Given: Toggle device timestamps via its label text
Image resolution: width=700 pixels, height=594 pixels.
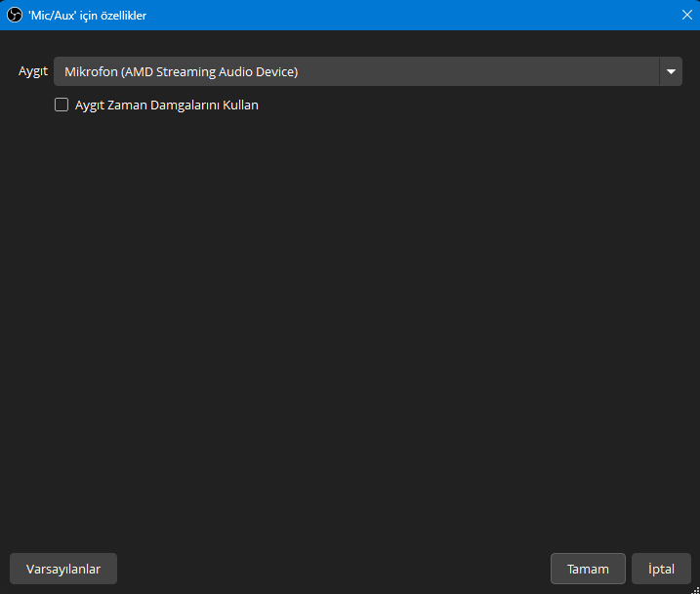Looking at the screenshot, I should pyautogui.click(x=167, y=106).
